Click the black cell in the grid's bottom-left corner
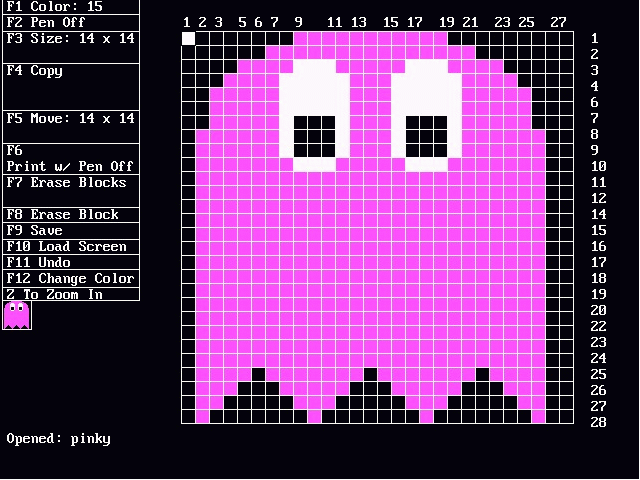Image resolution: width=640 pixels, height=480 pixels. [189, 416]
